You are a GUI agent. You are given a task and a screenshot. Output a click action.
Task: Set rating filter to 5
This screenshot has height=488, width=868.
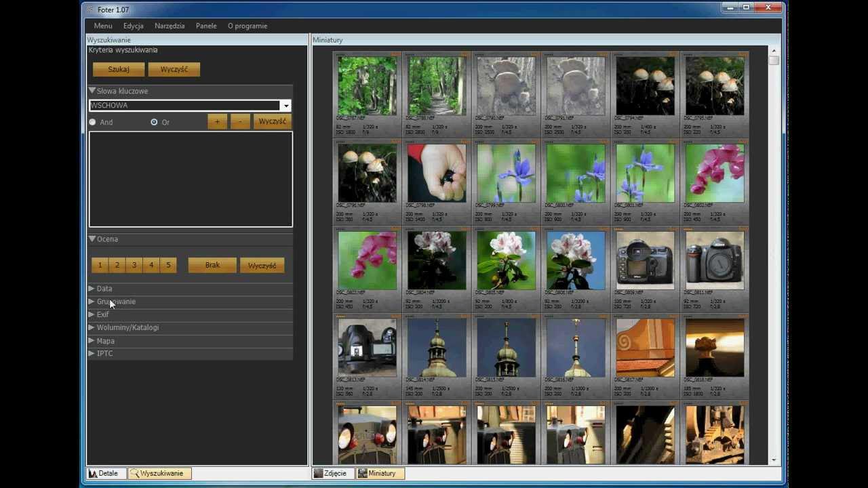[168, 265]
